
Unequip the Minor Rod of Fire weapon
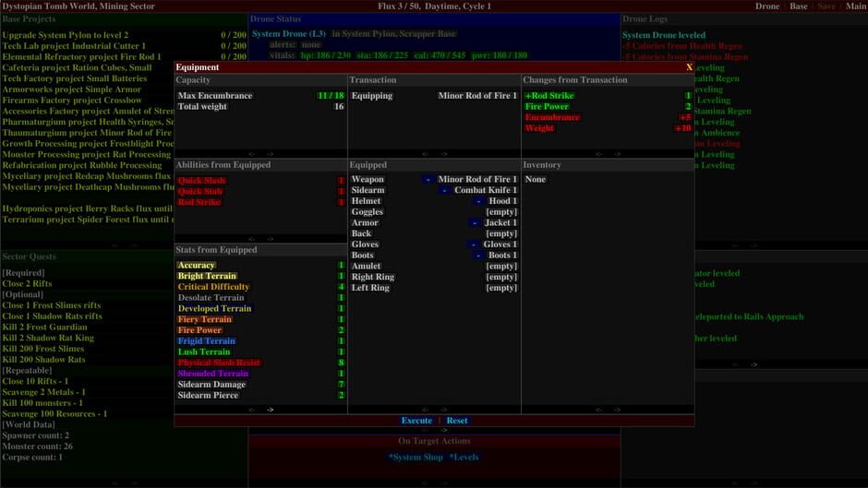428,179
